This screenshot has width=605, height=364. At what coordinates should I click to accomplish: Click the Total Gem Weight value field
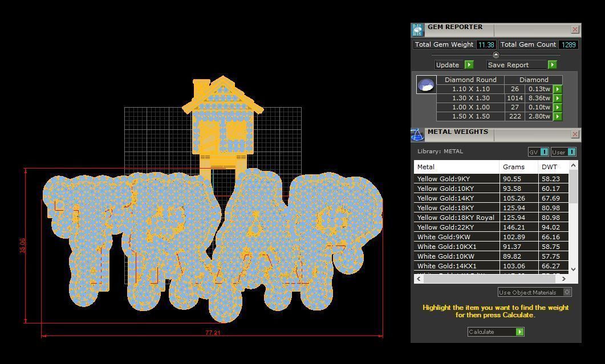(486, 44)
